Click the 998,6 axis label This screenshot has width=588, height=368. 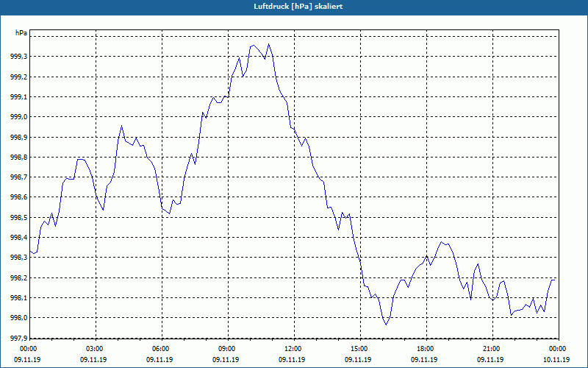coord(20,197)
